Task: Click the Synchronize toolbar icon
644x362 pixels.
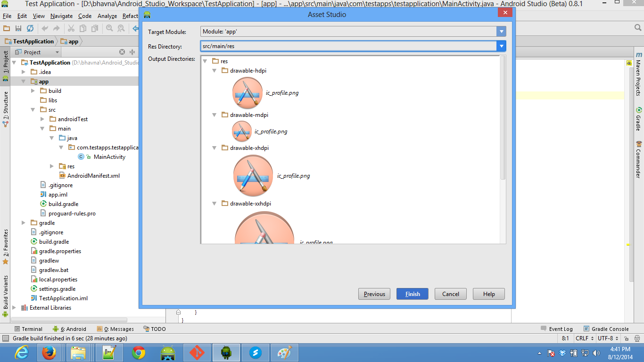Action: click(x=30, y=29)
